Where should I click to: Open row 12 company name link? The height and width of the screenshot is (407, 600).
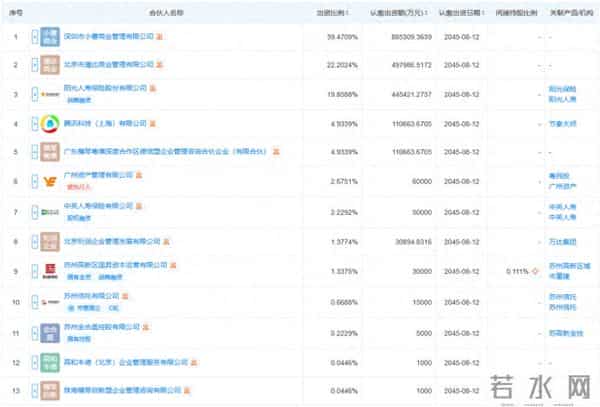pyautogui.click(x=126, y=362)
